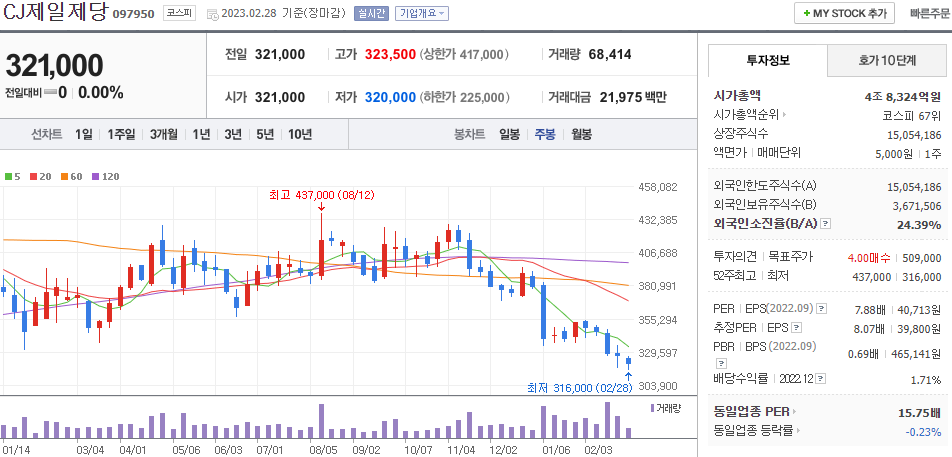Select the 1년 line chart period

201,135
